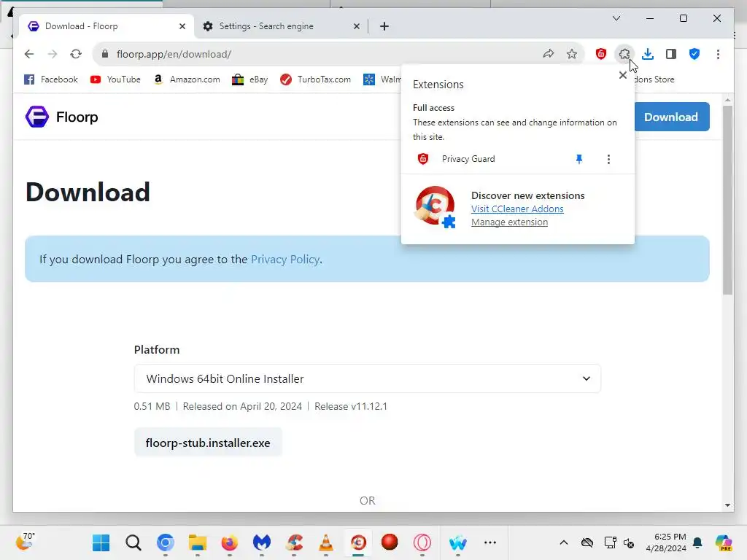This screenshot has height=560, width=747.
Task: Show hidden system tray icons
Action: coord(564,542)
